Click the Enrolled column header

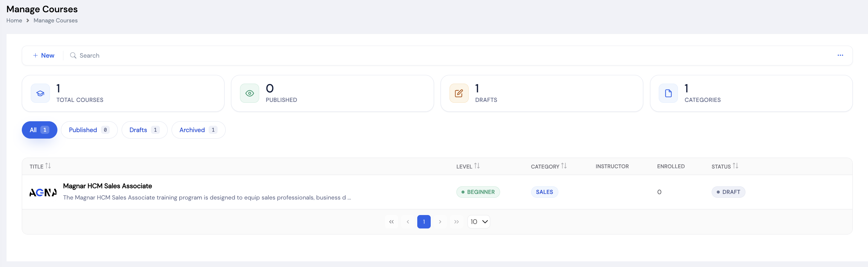click(x=670, y=166)
